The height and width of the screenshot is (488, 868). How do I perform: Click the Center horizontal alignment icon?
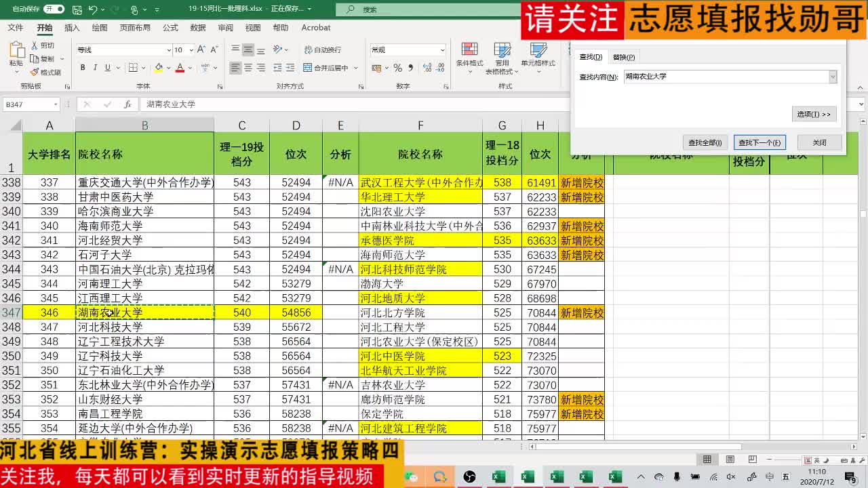coord(248,68)
